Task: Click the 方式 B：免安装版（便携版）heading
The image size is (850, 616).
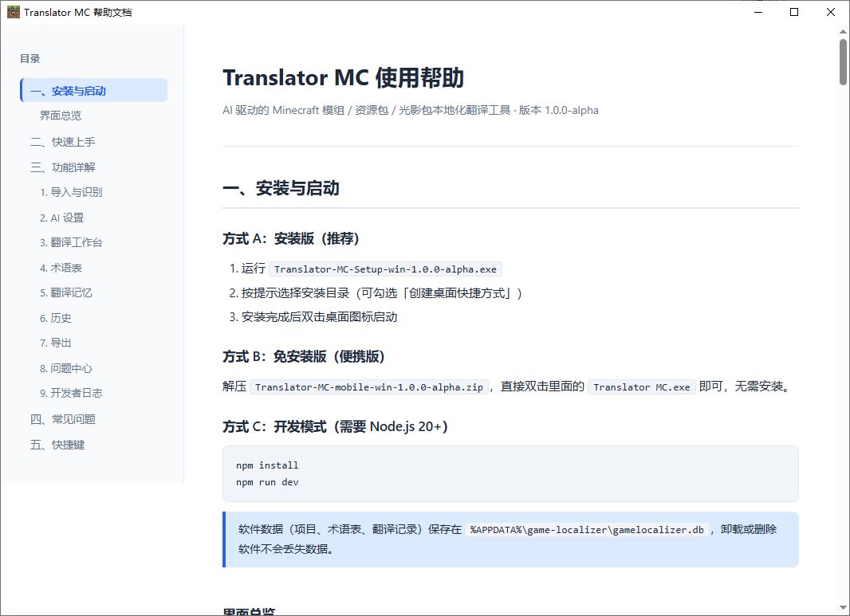Action: (x=304, y=356)
